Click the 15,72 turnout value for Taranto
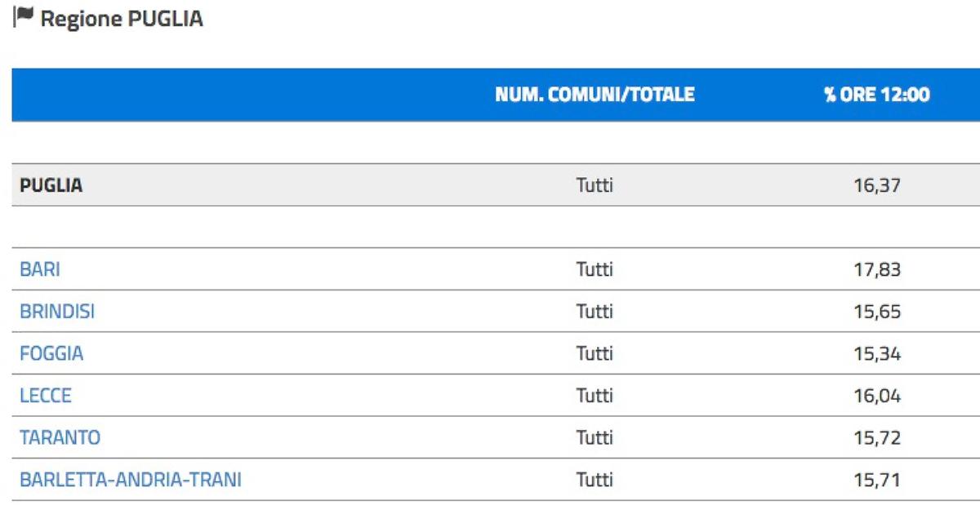The width and height of the screenshot is (980, 514). pyautogui.click(x=877, y=438)
